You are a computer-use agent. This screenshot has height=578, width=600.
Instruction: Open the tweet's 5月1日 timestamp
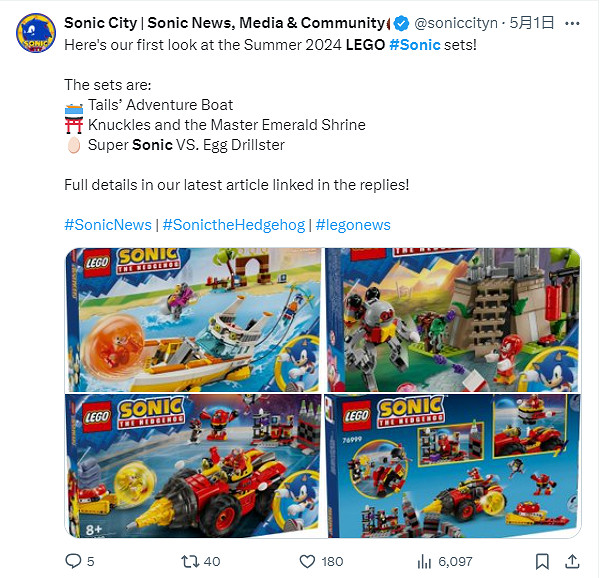click(532, 23)
